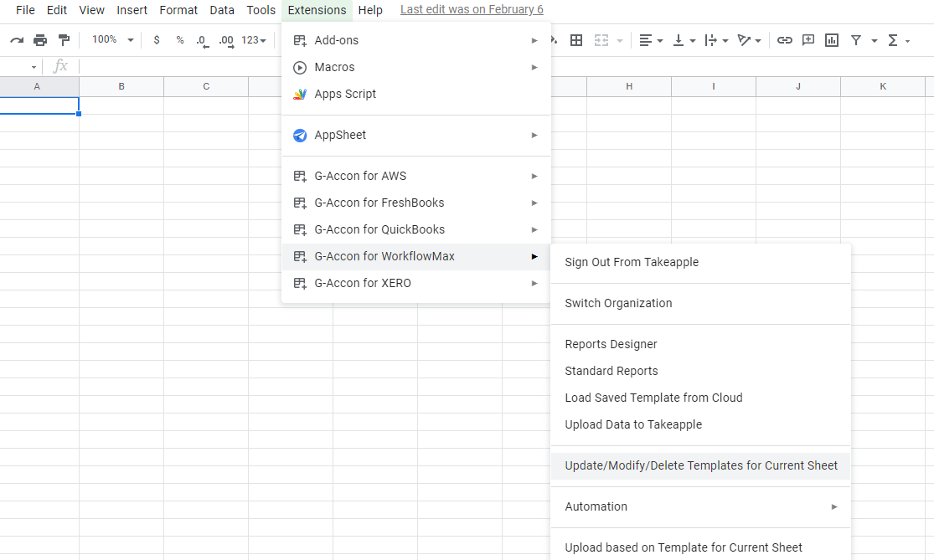Open the File menu

point(25,10)
